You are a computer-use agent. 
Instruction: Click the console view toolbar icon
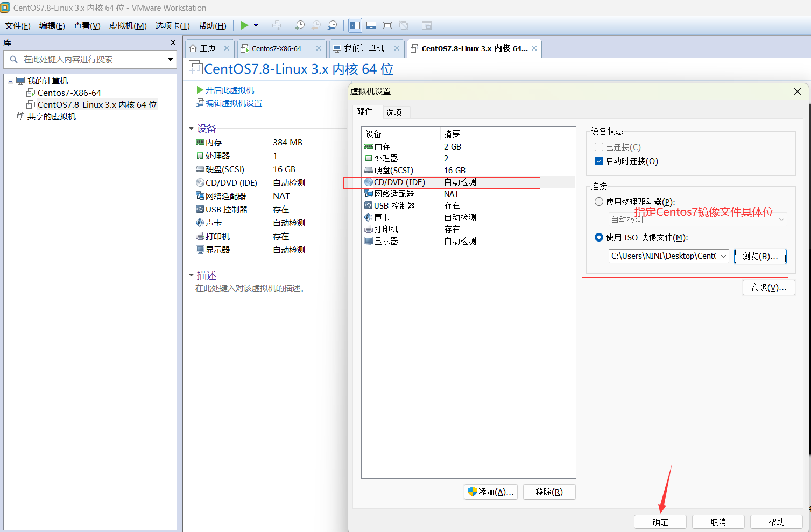tap(427, 25)
